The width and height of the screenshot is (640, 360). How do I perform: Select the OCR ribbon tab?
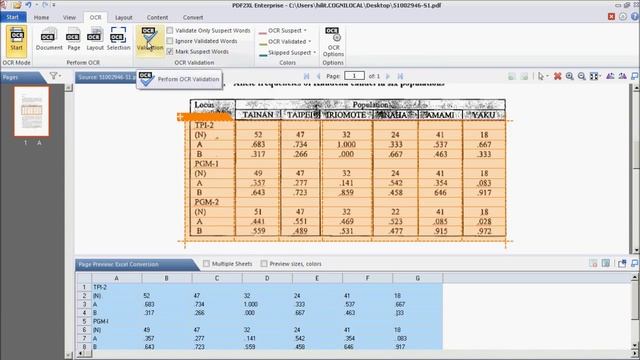[96, 18]
